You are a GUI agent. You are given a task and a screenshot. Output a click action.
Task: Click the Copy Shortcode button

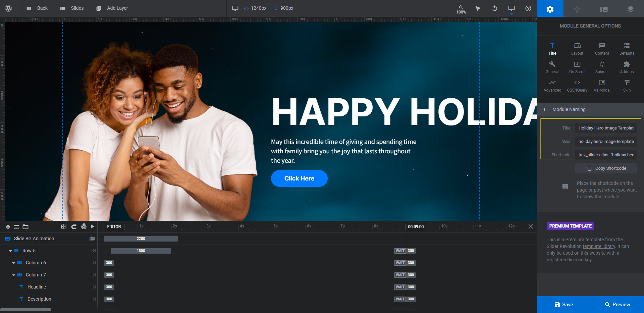(606, 168)
